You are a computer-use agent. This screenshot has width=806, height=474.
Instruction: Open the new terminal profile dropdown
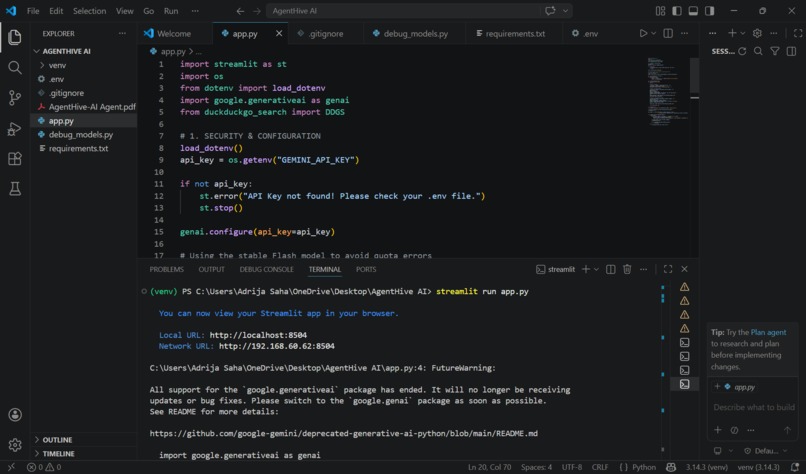coord(596,269)
